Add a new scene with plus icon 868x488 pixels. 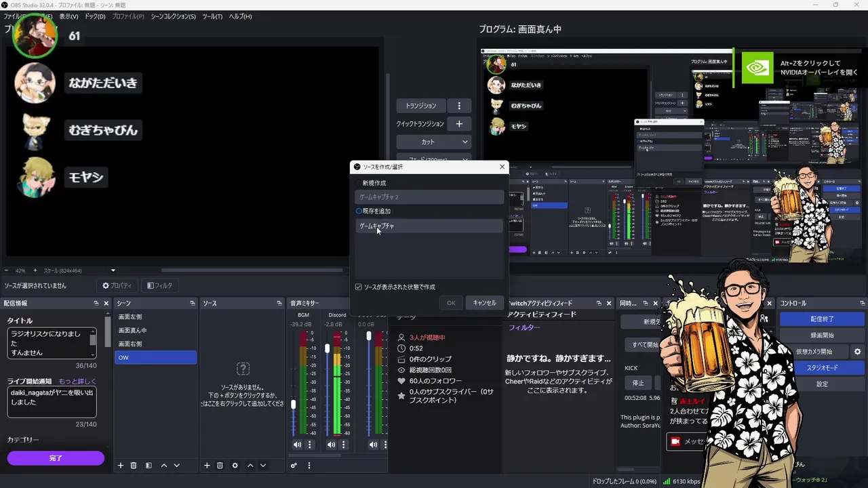pyautogui.click(x=121, y=466)
